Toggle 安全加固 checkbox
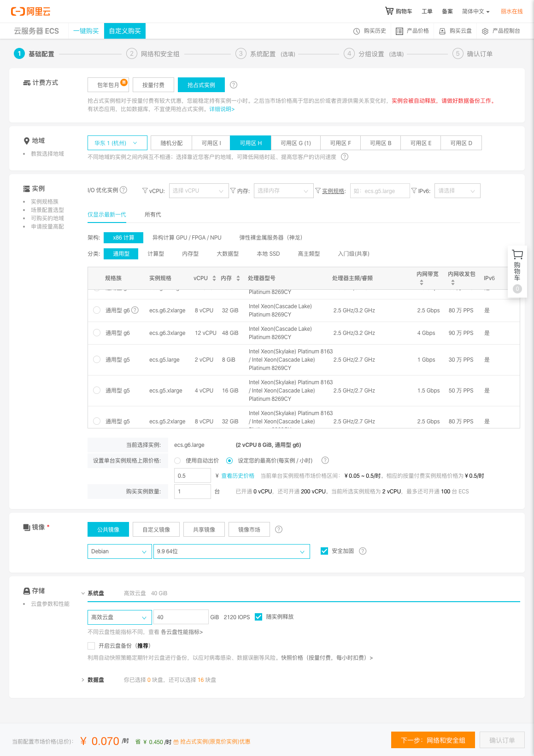This screenshot has width=534, height=756. click(324, 551)
